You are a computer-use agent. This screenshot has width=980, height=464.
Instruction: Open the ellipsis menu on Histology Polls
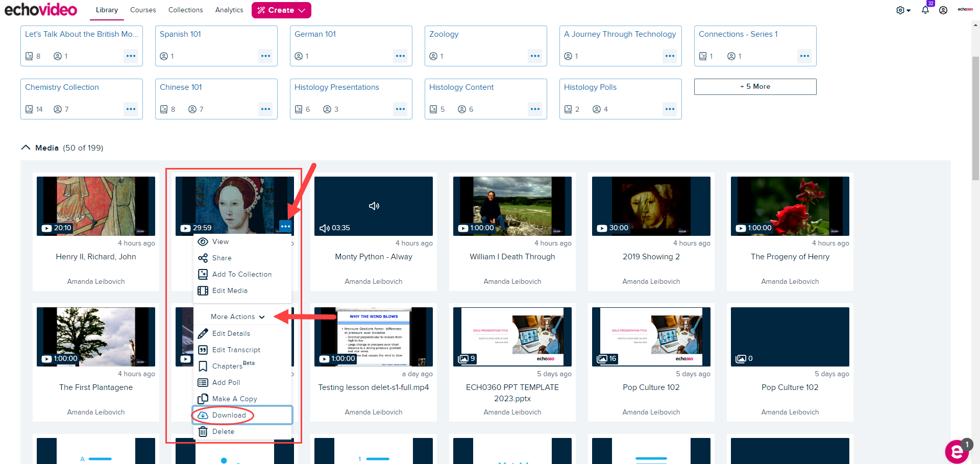pyautogui.click(x=670, y=109)
